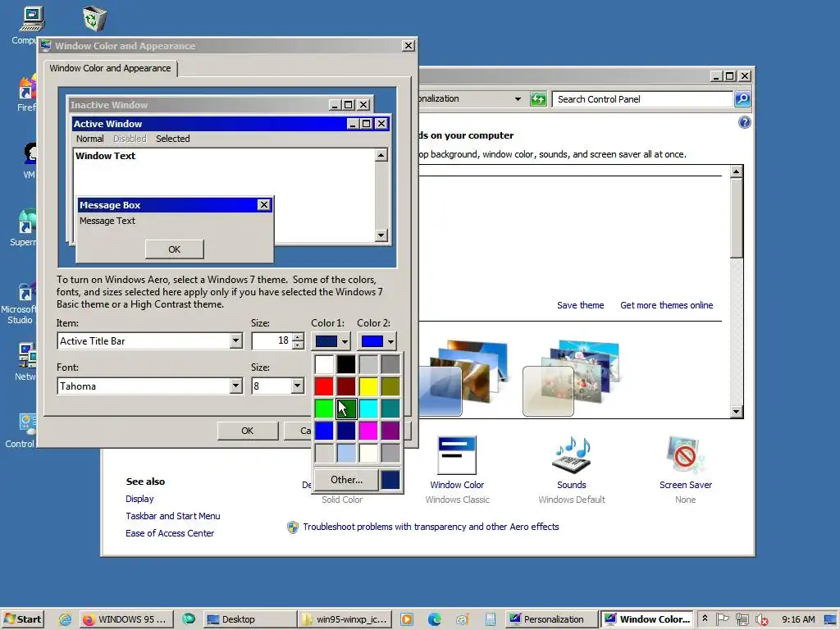
Task: Open Microsoft Edge from the taskbar
Action: [x=435, y=619]
